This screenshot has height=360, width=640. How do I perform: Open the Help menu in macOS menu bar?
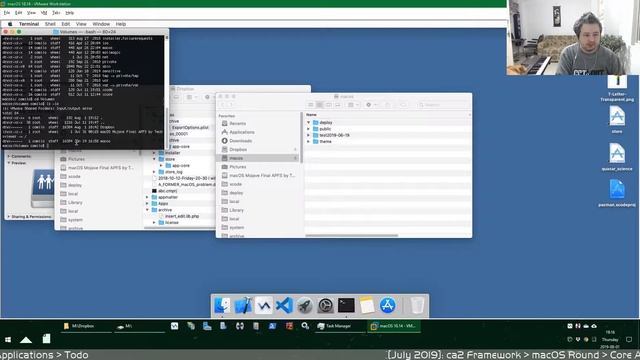tap(120, 24)
